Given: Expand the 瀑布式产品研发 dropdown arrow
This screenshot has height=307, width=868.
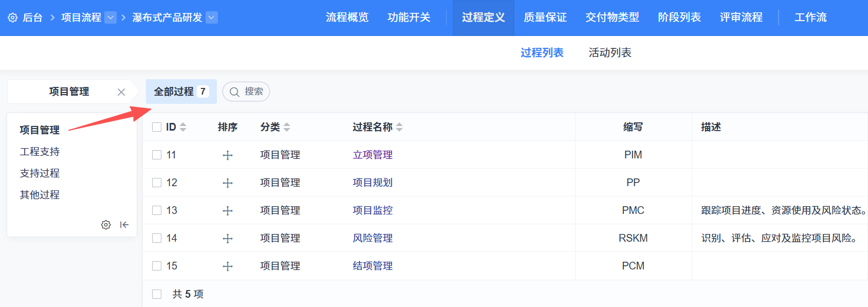Looking at the screenshot, I should 212,17.
